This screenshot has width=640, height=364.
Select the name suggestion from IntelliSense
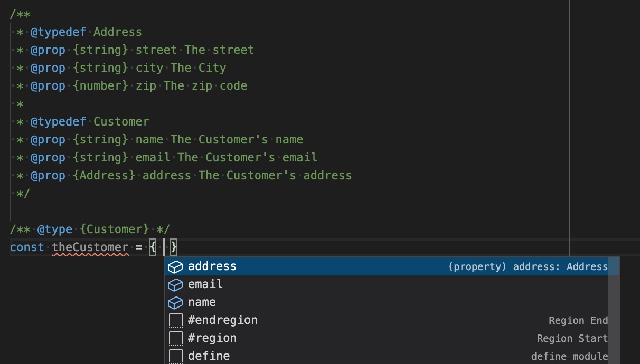tap(202, 302)
